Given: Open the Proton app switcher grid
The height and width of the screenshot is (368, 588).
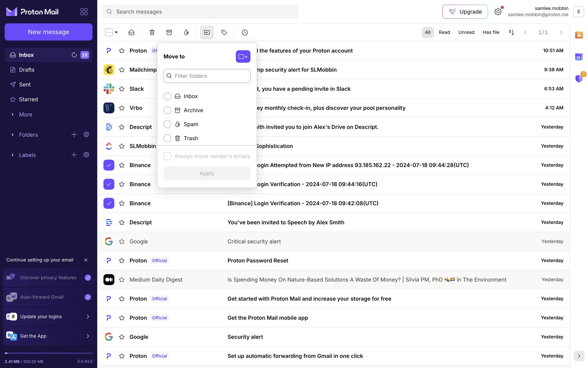Looking at the screenshot, I should (84, 12).
